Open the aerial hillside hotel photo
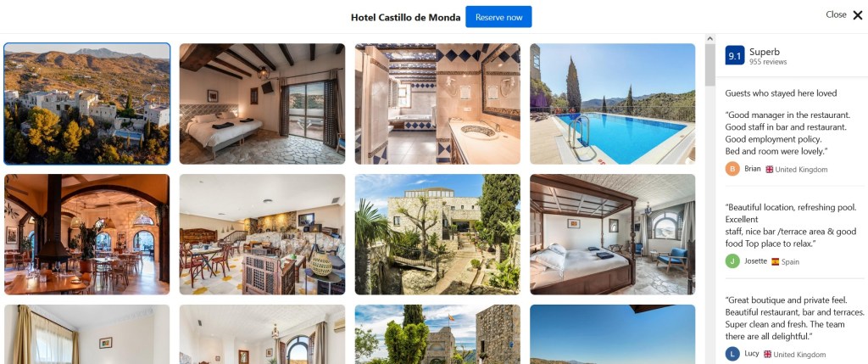 tap(87, 104)
